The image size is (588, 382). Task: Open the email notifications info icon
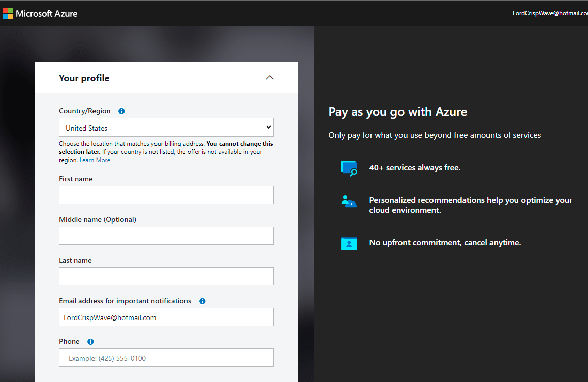pyautogui.click(x=202, y=301)
